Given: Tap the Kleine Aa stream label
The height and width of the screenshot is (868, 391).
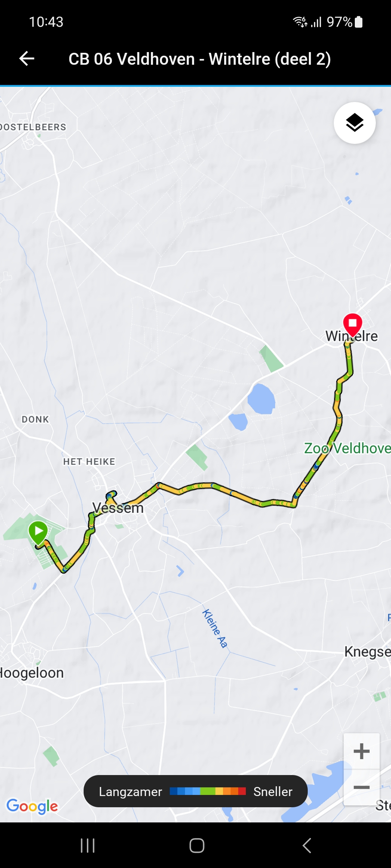Looking at the screenshot, I should coord(215,629).
